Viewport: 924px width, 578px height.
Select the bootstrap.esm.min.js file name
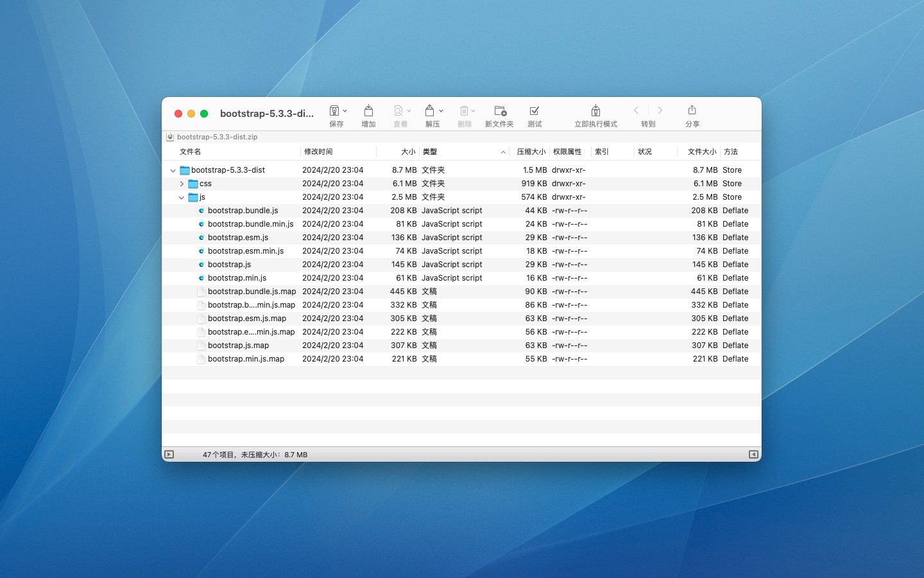click(246, 251)
